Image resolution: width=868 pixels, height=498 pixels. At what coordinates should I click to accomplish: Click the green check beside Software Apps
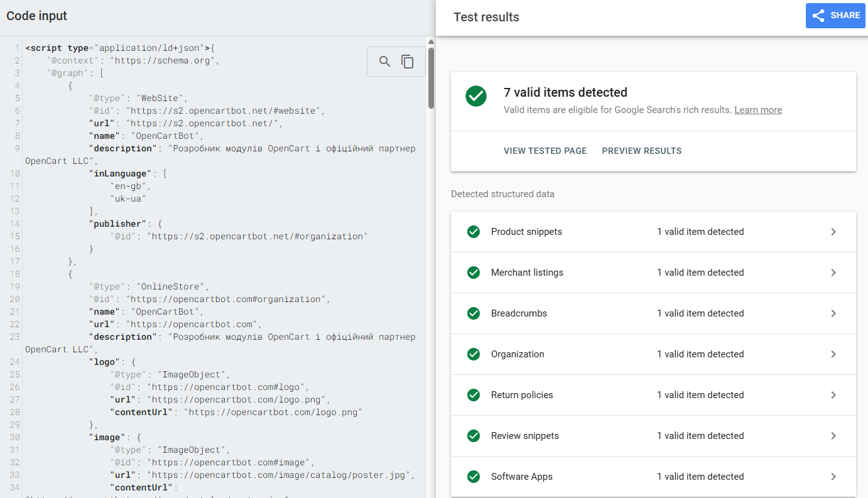coord(474,477)
